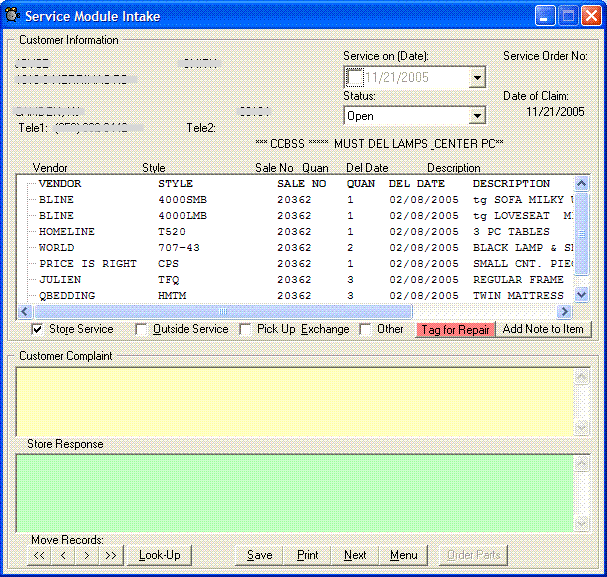Click the Customer Complaint scroll up arrow

[x=581, y=377]
